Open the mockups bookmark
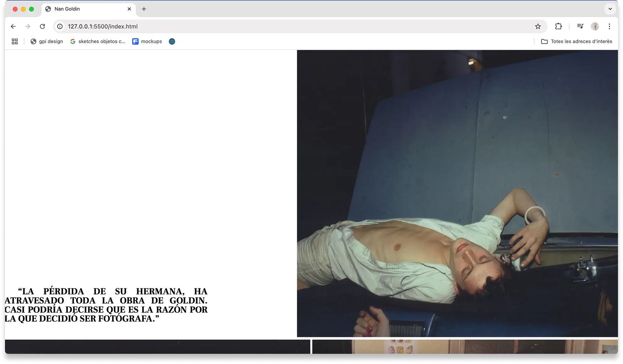 tap(147, 41)
